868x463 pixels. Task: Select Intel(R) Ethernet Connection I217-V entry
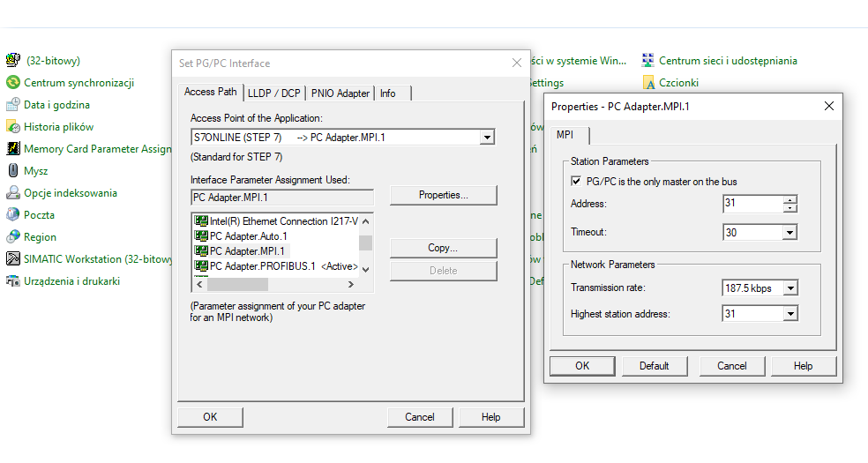coord(276,221)
